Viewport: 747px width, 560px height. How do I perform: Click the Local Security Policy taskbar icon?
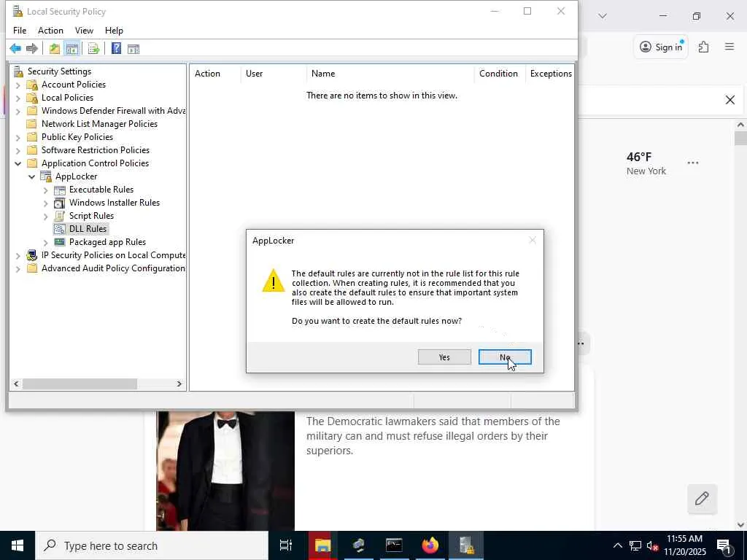(x=466, y=545)
